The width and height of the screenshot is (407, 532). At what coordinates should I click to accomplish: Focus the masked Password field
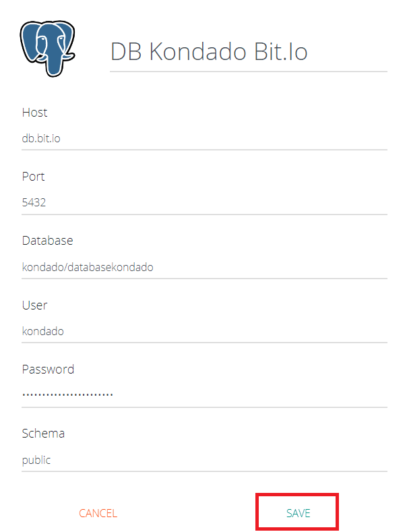204,395
